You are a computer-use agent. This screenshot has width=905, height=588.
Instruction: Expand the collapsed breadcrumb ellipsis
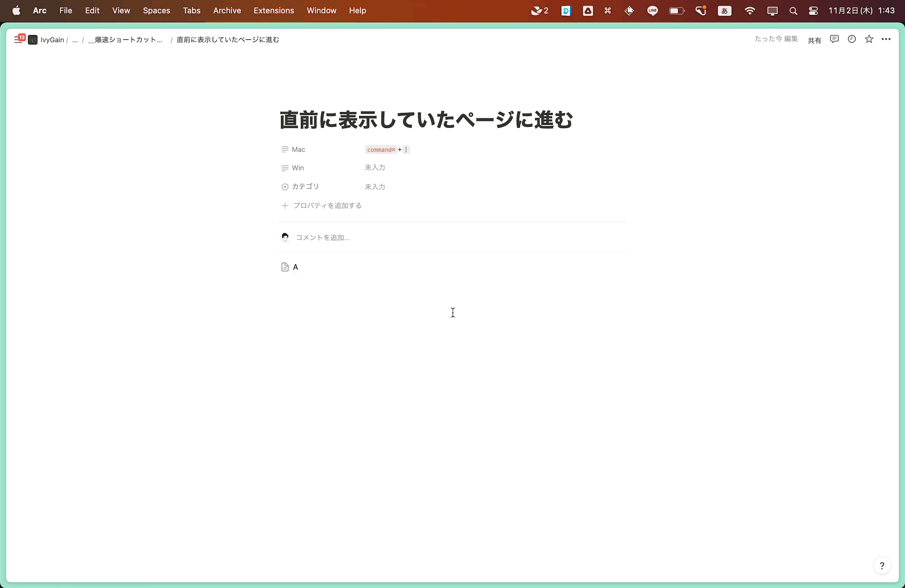[x=75, y=40]
